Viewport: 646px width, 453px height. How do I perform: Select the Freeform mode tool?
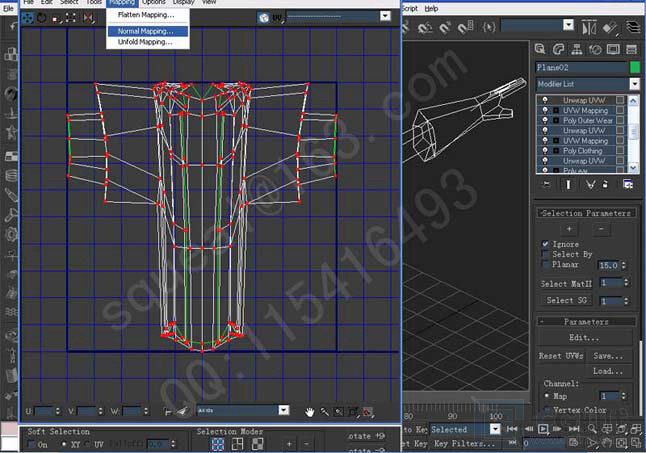(71, 18)
